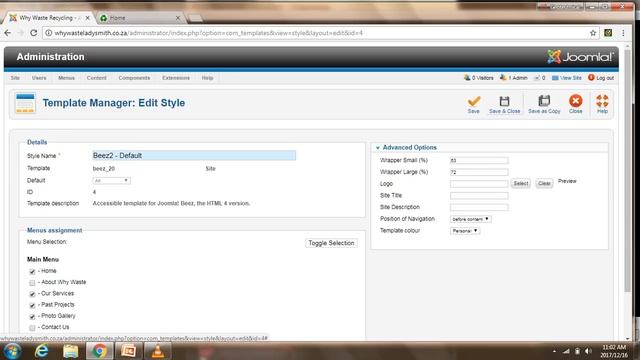Close the Home browser tab
640x360 pixels.
click(178, 18)
